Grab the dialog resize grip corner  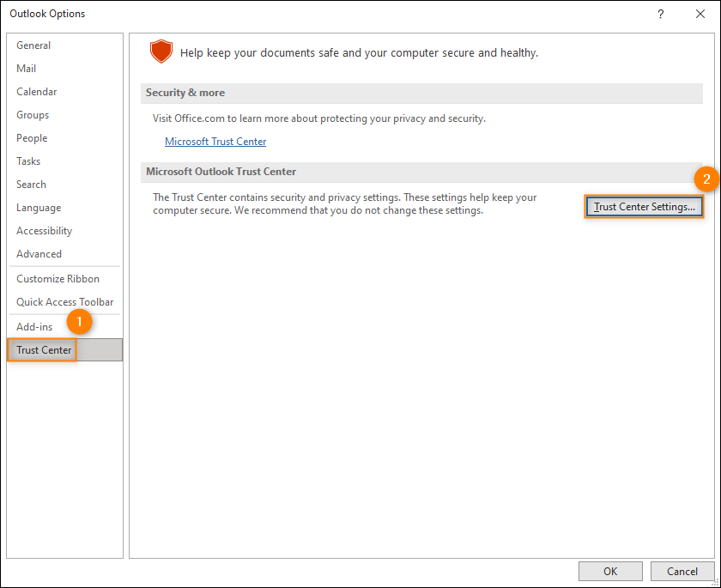[715, 583]
